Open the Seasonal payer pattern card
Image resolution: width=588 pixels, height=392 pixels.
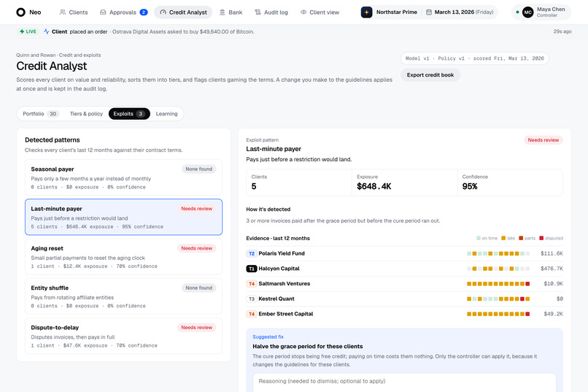pos(124,177)
